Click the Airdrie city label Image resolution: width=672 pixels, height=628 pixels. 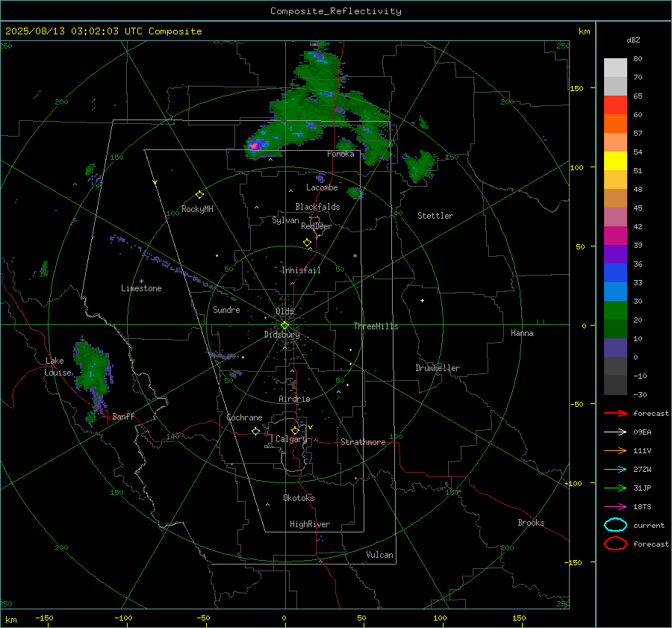294,399
